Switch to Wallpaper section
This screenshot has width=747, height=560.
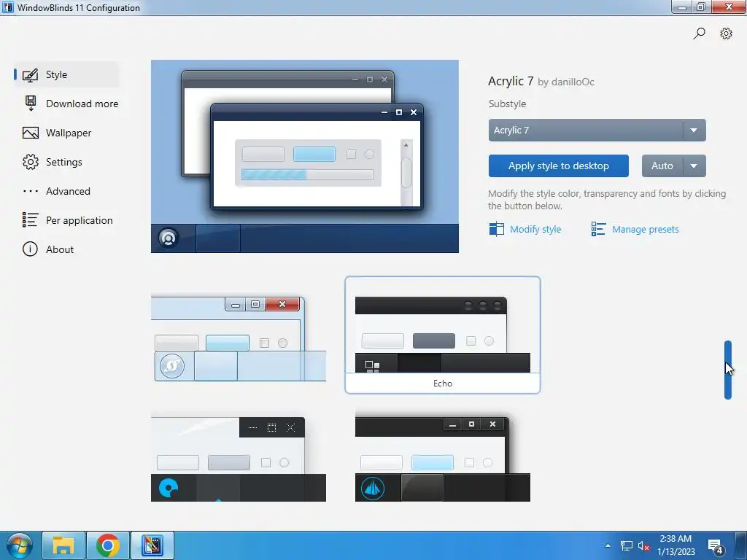pos(69,133)
